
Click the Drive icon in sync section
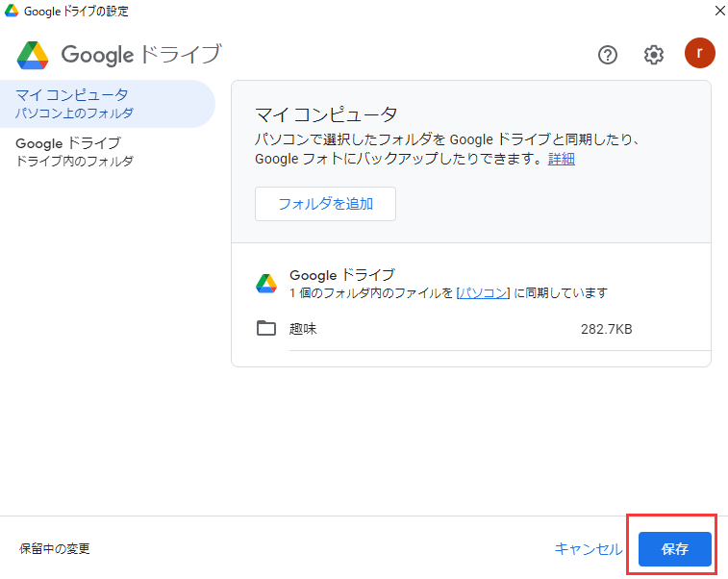click(x=266, y=284)
